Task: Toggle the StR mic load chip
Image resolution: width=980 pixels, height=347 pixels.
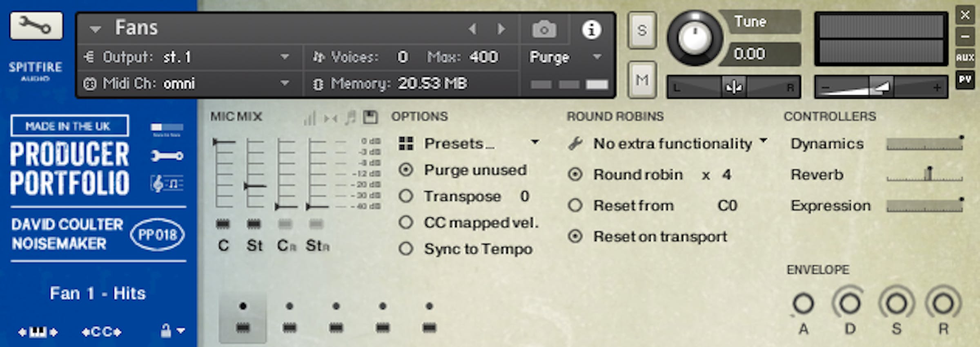Action: [316, 224]
